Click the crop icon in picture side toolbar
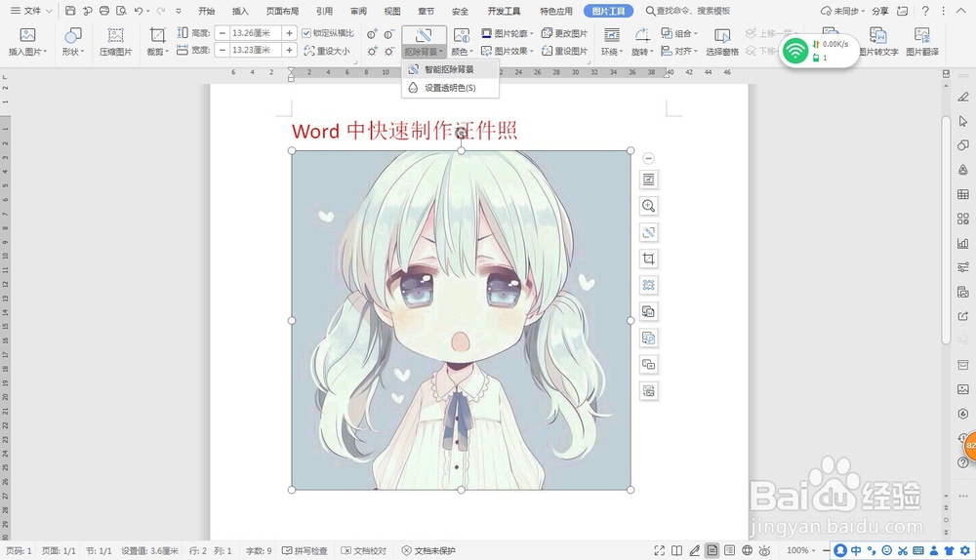 (649, 259)
